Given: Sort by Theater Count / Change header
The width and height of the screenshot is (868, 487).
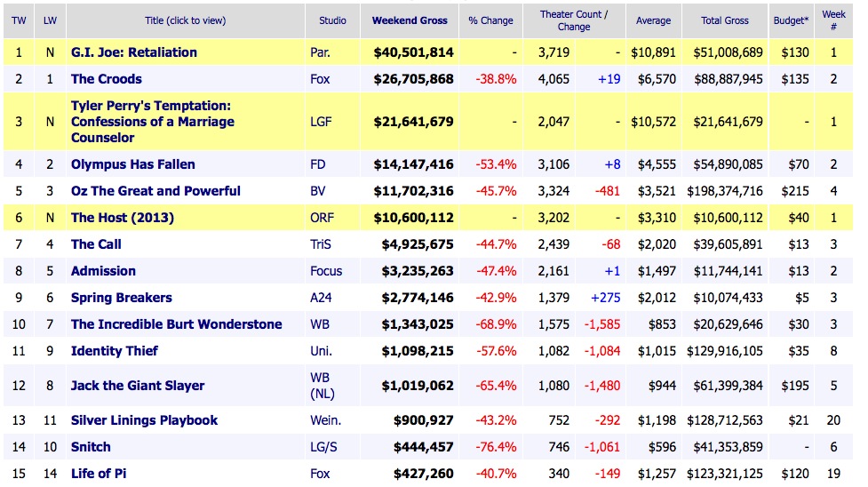Looking at the screenshot, I should [x=574, y=20].
